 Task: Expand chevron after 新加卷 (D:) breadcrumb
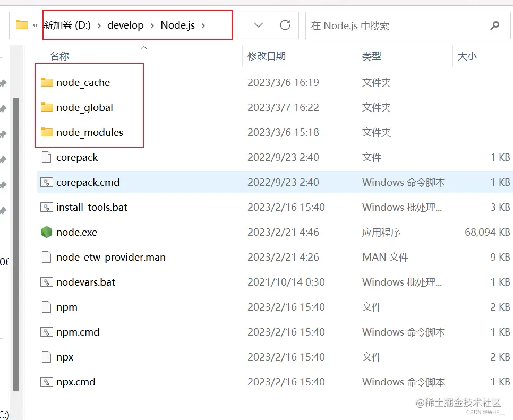(x=99, y=25)
